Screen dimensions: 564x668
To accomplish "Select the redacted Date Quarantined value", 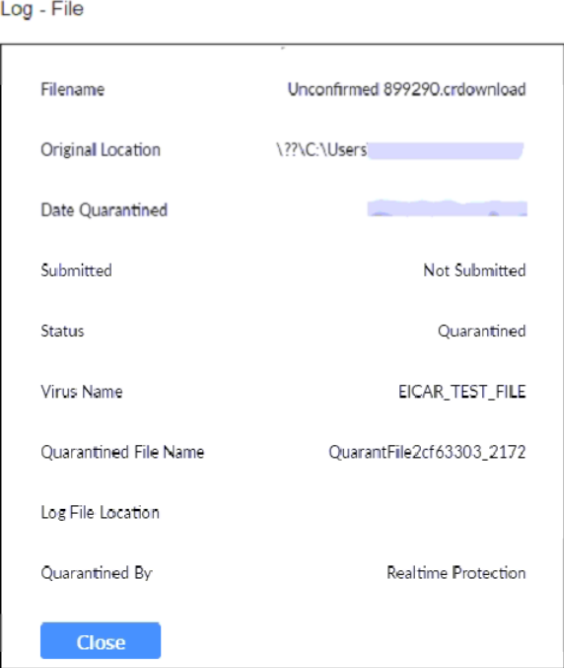I will (x=447, y=208).
